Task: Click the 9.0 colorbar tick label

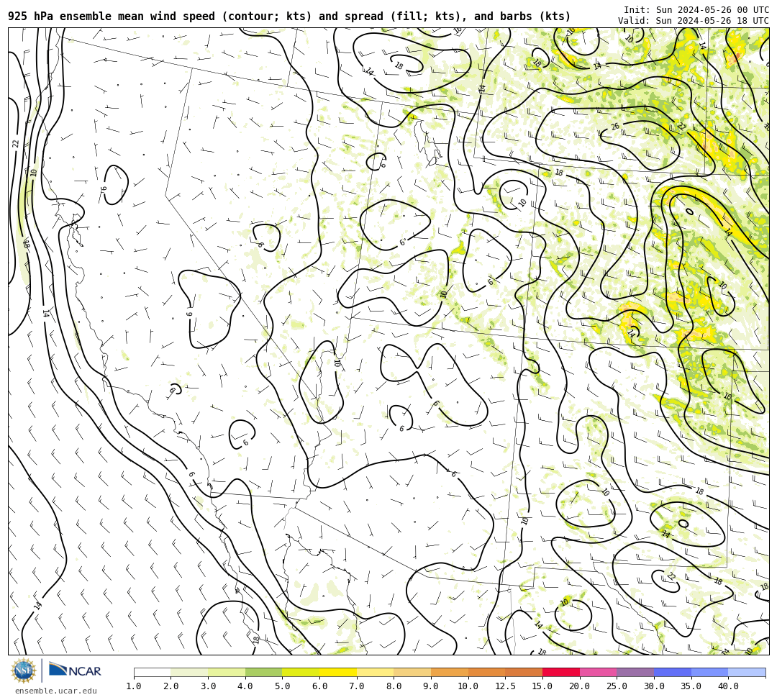Action: (431, 686)
